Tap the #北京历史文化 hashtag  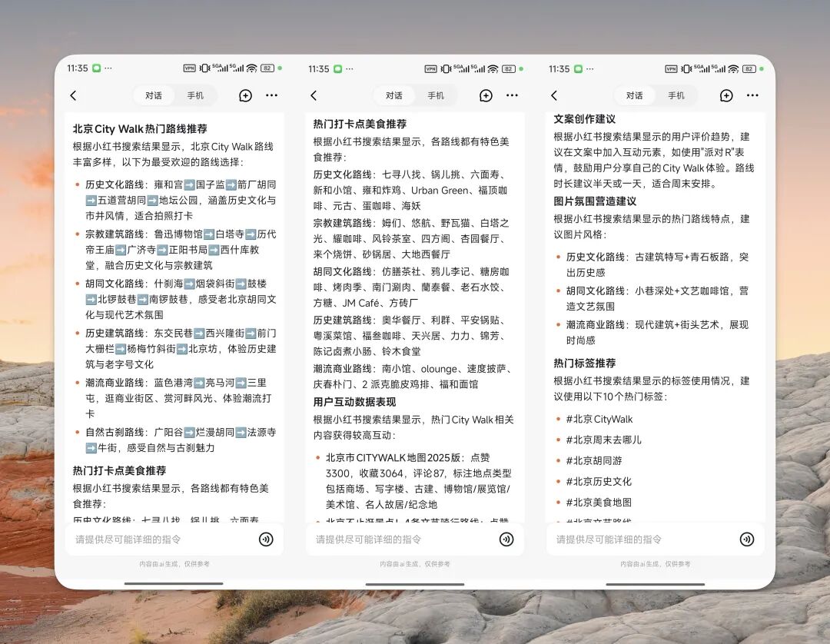[599, 482]
